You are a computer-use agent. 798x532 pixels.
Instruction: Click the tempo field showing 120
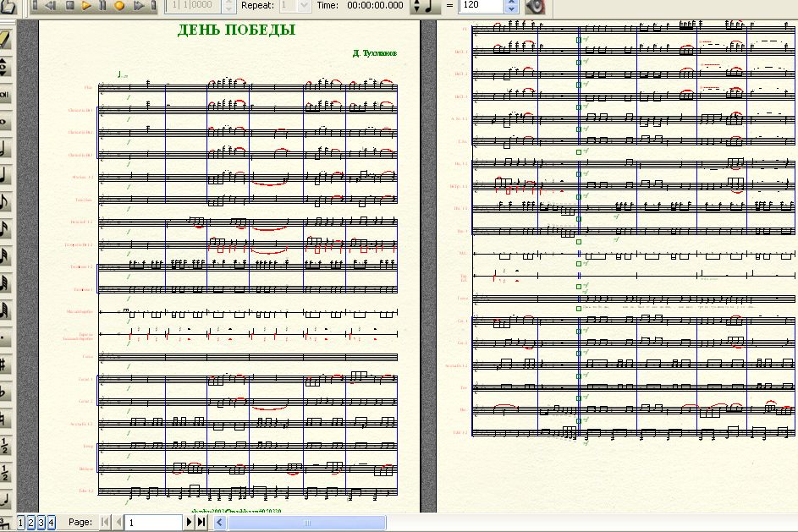click(482, 5)
